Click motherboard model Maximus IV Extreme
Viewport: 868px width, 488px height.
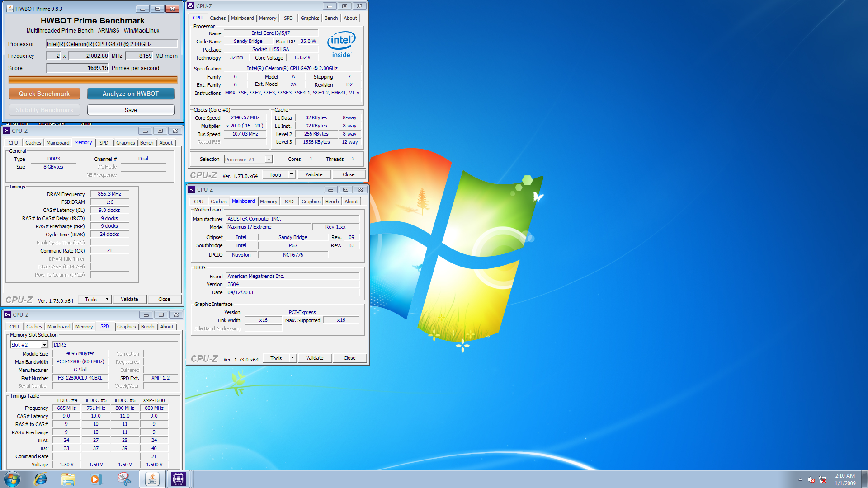pyautogui.click(x=269, y=227)
